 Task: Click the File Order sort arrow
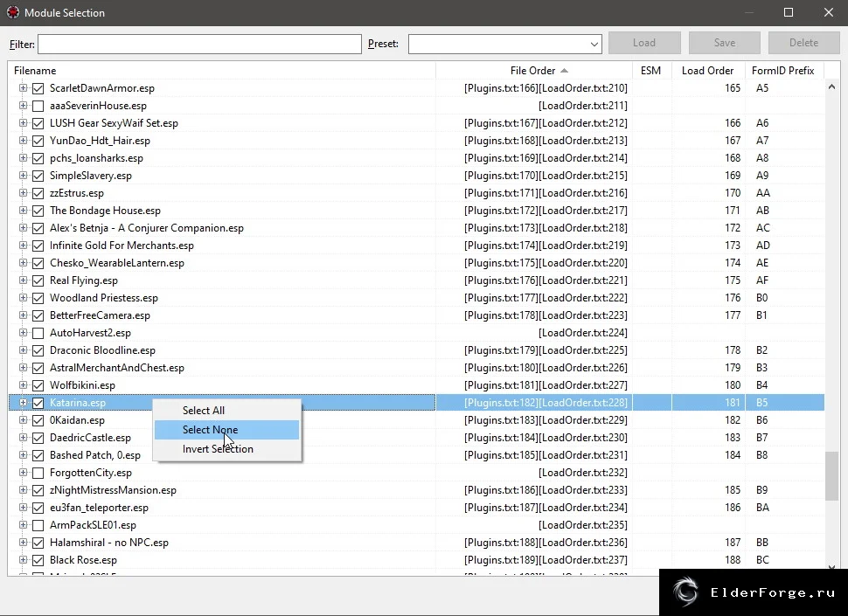pos(564,71)
